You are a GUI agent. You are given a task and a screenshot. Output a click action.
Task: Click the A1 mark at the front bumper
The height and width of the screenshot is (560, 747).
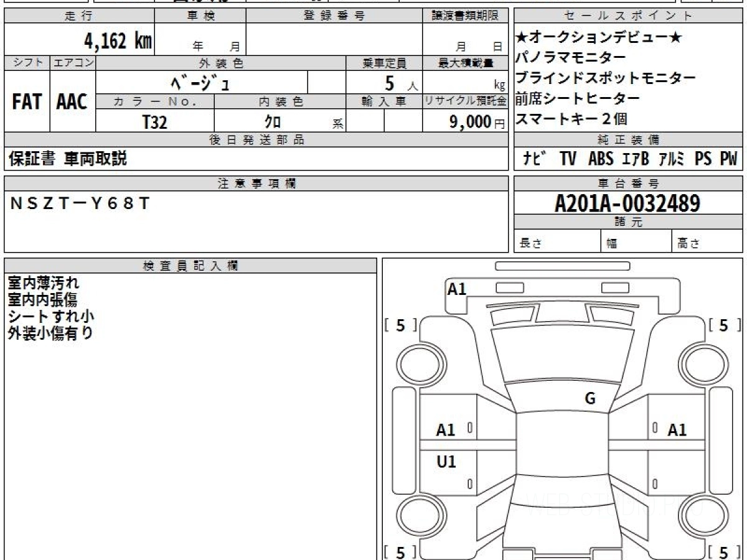point(457,289)
